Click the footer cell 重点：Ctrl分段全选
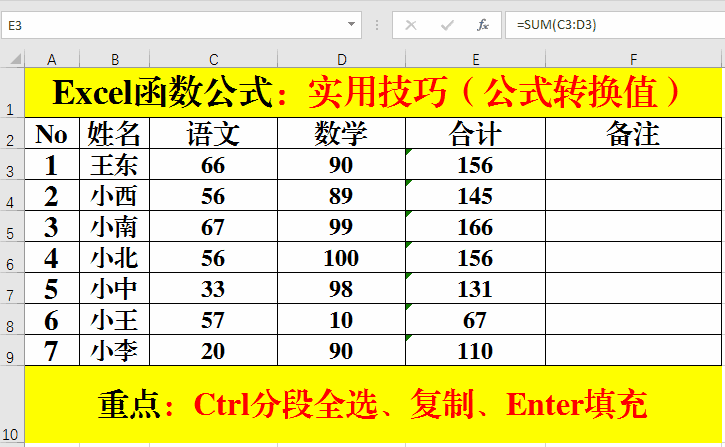 pos(373,404)
